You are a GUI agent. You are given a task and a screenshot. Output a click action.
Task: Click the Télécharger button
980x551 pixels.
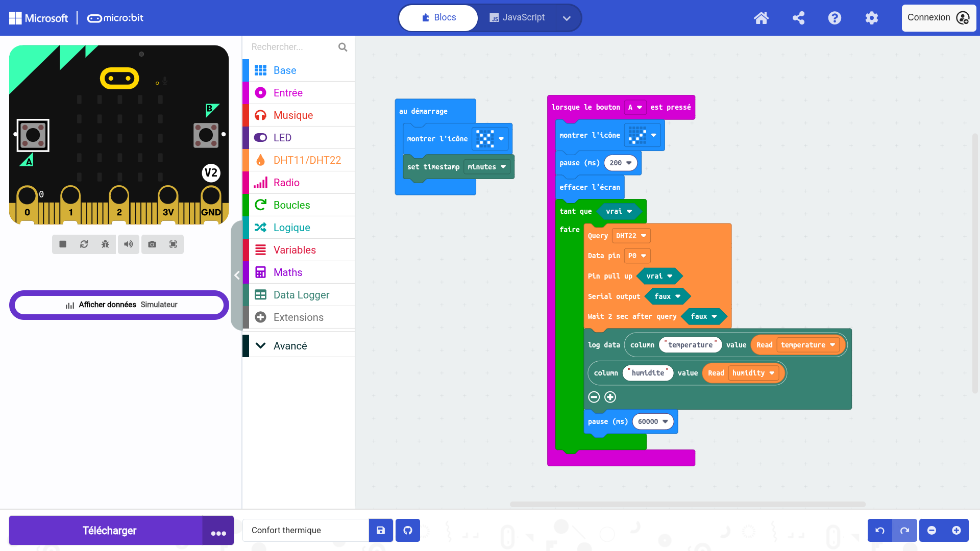[x=109, y=531]
